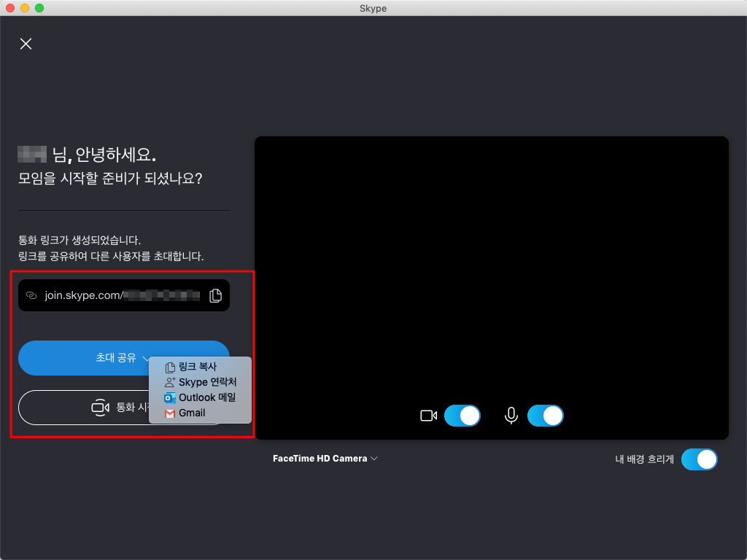Toggle the camera video switch
The image size is (747, 560).
tap(462, 416)
